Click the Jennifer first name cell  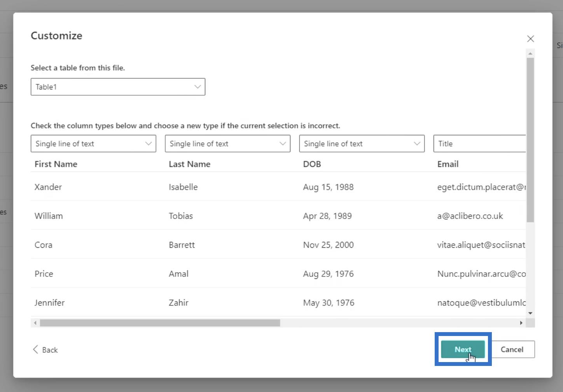(x=49, y=303)
